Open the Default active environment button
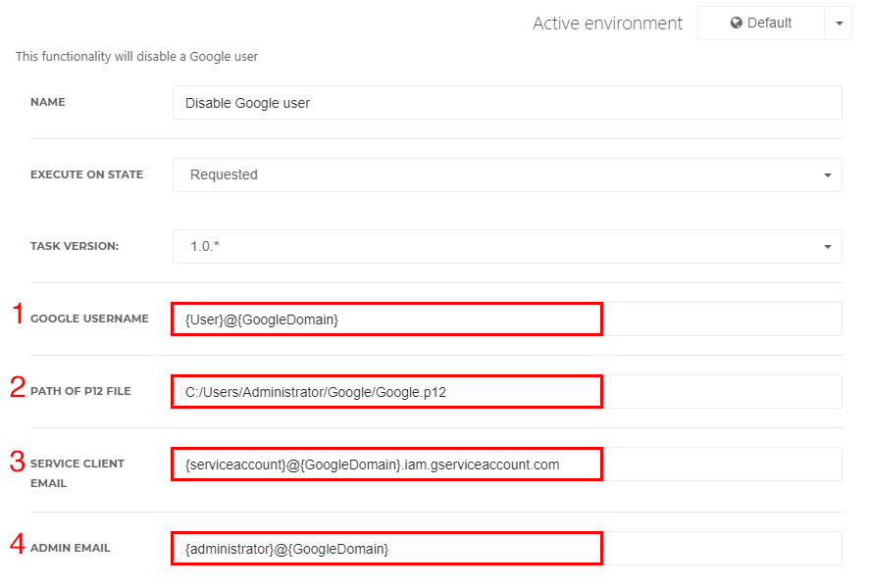Viewport: 869px width, 588px height. tap(761, 23)
